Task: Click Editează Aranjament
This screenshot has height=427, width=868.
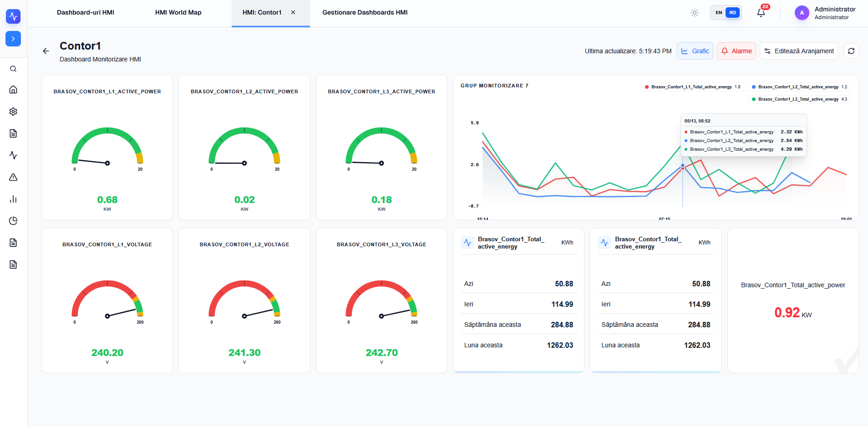Action: pyautogui.click(x=799, y=51)
